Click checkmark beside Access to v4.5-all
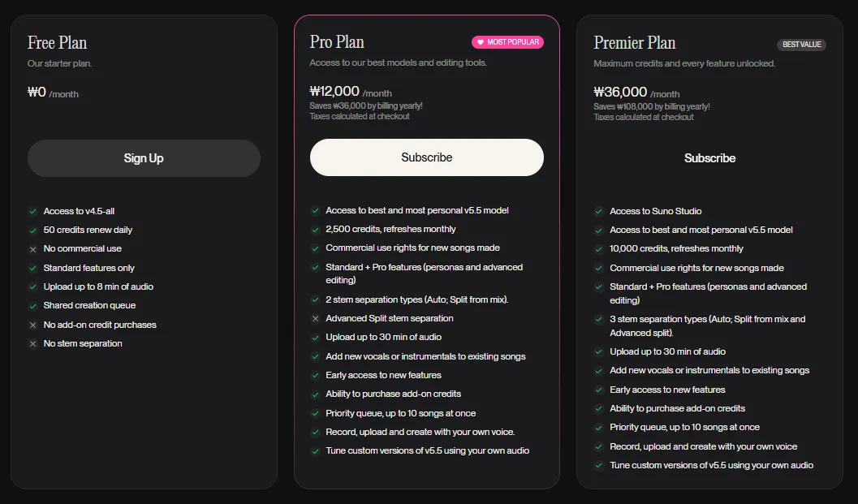The width and height of the screenshot is (858, 504). pos(32,211)
